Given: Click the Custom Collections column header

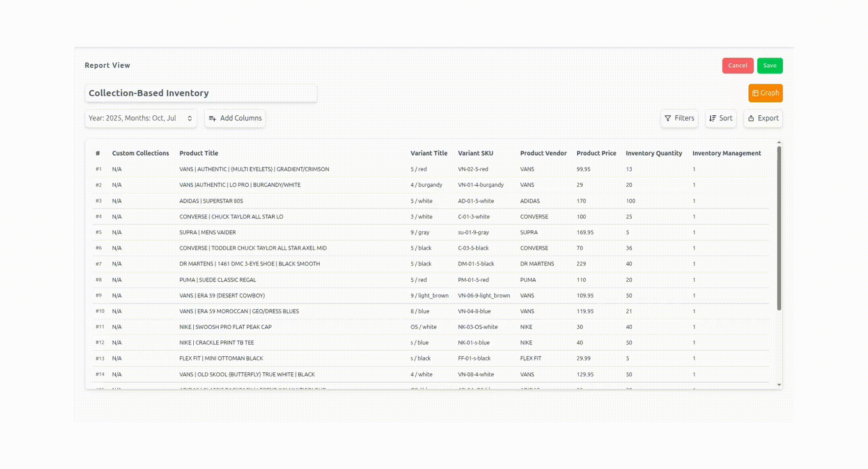Looking at the screenshot, I should 140,153.
